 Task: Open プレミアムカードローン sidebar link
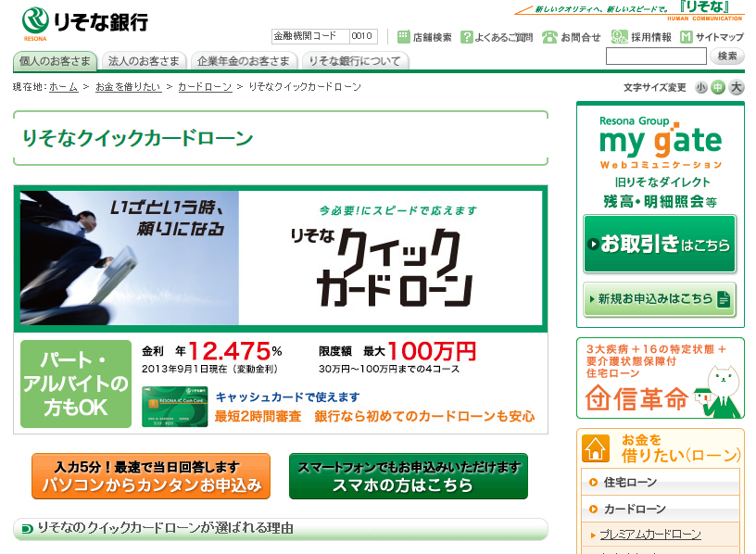[x=650, y=535]
